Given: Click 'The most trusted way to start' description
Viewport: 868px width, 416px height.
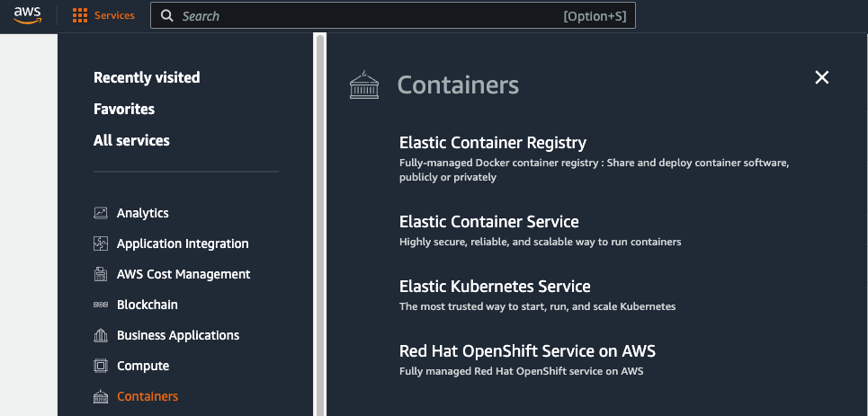Looking at the screenshot, I should pos(538,306).
